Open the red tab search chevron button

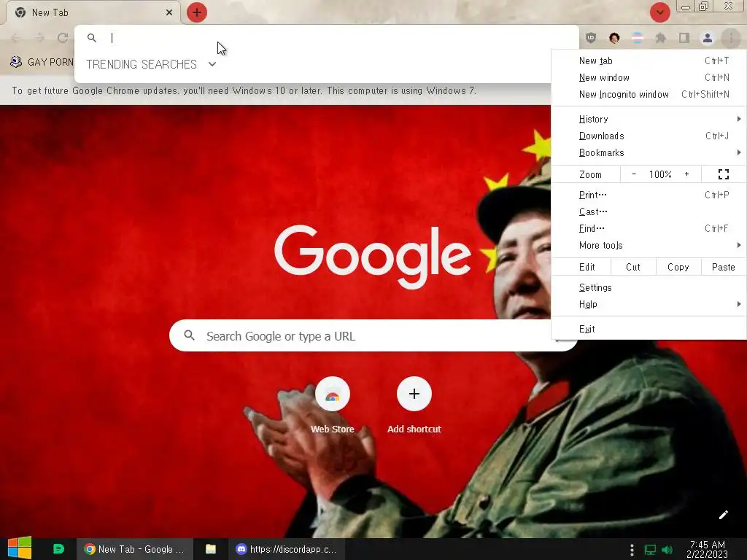659,12
